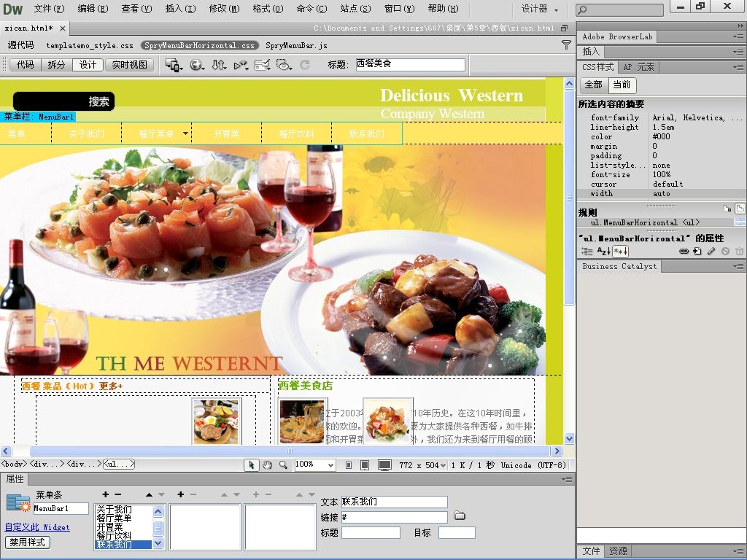Switch to 资源 tab at bottom right
This screenshot has width=747, height=560.
point(618,551)
